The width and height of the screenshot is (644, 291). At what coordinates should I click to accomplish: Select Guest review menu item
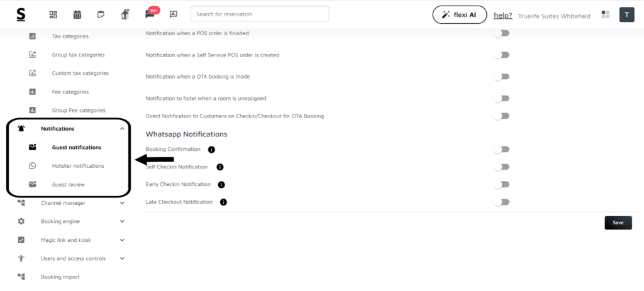68,184
